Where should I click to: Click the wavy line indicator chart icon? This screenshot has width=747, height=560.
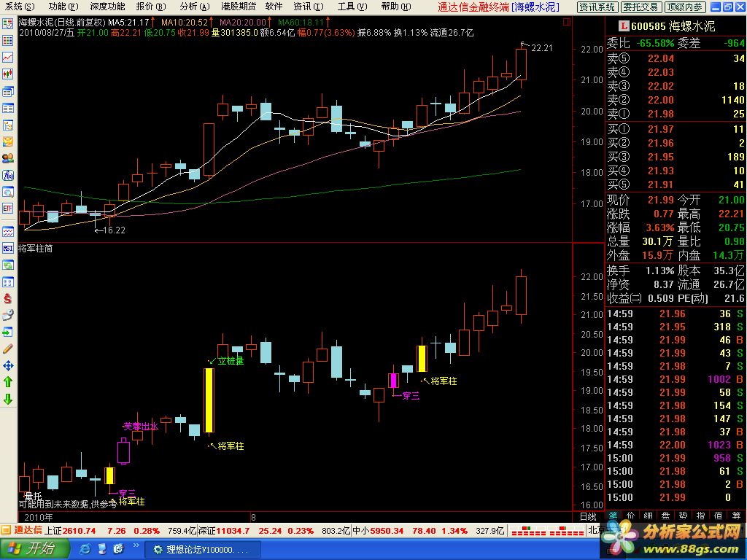[x=7, y=232]
